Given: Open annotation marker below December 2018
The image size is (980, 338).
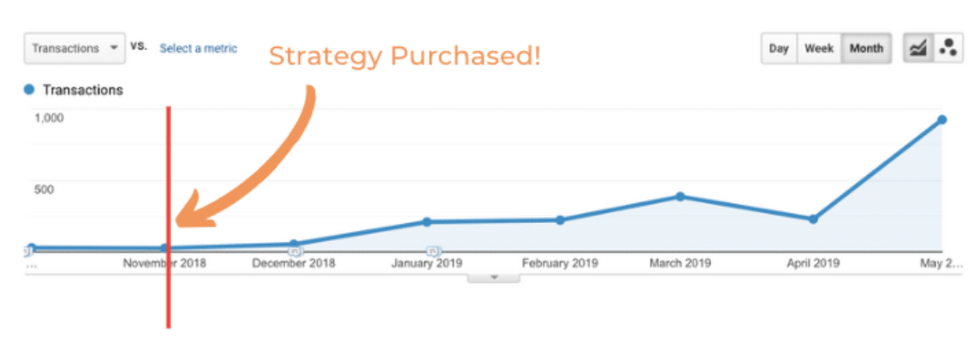Looking at the screenshot, I should coord(295,251).
